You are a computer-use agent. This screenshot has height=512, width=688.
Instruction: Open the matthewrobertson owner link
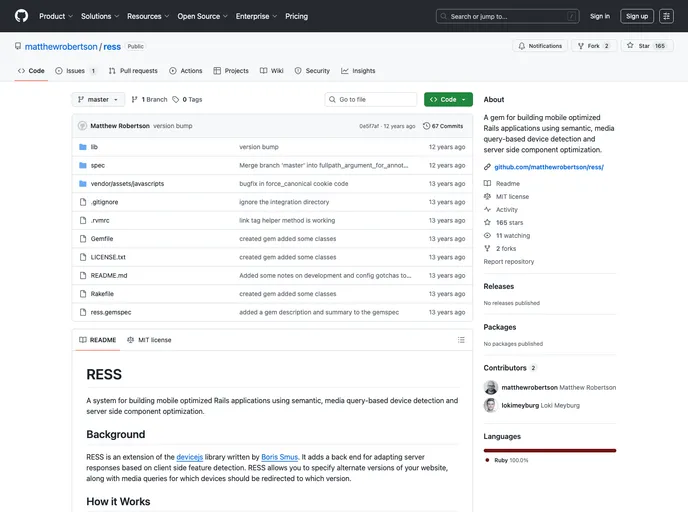click(x=61, y=47)
